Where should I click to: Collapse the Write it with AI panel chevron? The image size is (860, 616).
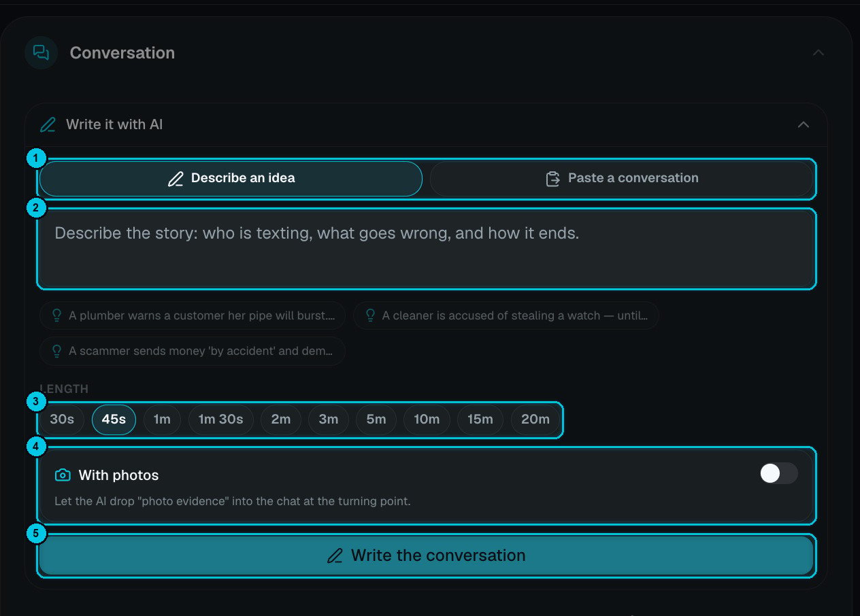[x=804, y=124]
